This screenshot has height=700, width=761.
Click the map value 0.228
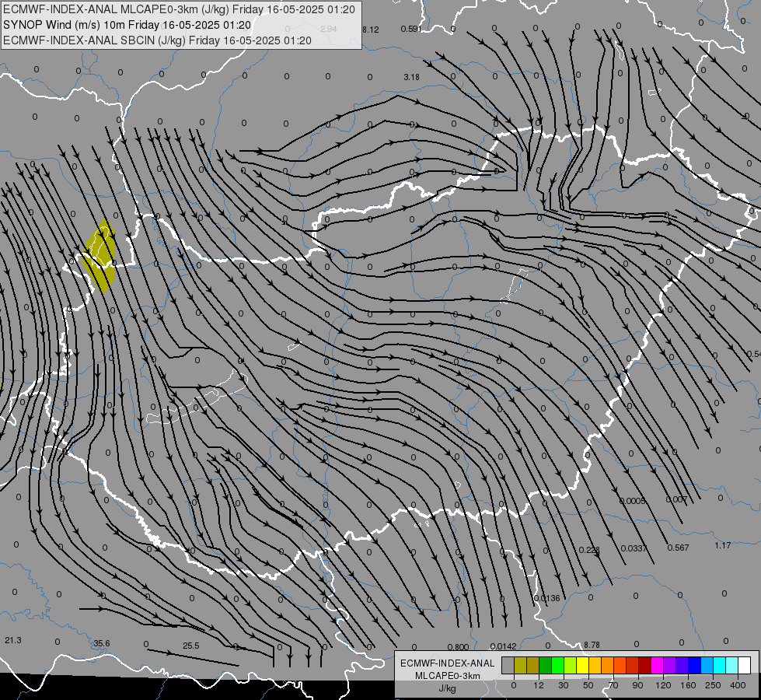pos(589,550)
